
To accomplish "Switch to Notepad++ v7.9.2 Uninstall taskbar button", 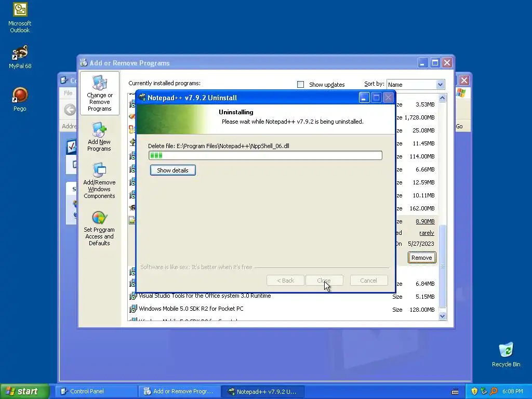I will [x=262, y=391].
